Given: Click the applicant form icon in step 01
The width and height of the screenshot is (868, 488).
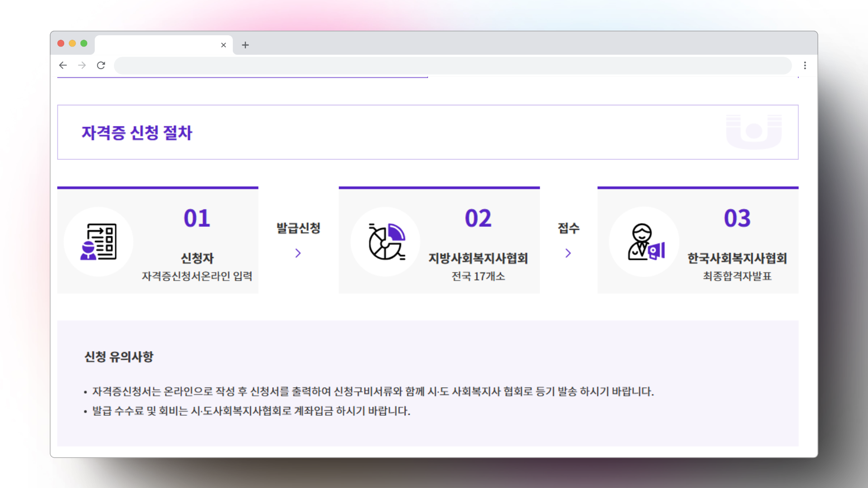Looking at the screenshot, I should (x=99, y=242).
